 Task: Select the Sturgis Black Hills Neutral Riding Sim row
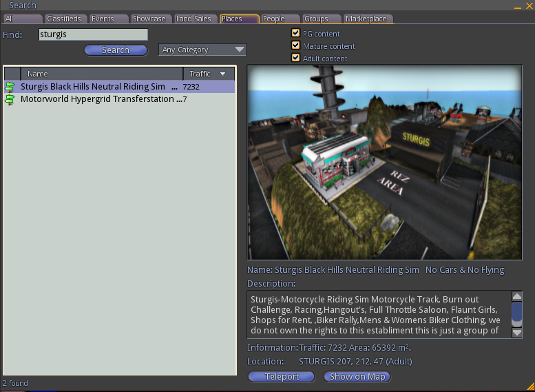[x=119, y=87]
